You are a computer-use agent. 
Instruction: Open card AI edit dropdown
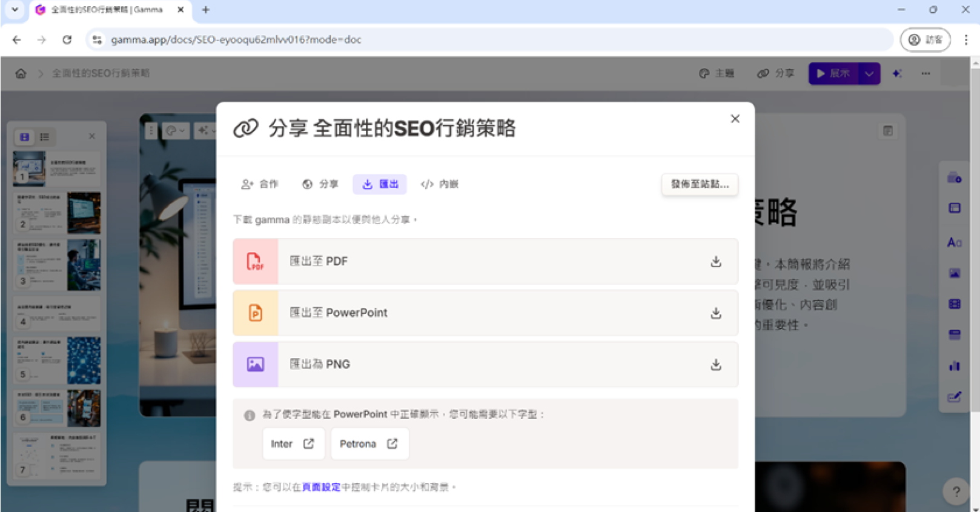tap(205, 130)
